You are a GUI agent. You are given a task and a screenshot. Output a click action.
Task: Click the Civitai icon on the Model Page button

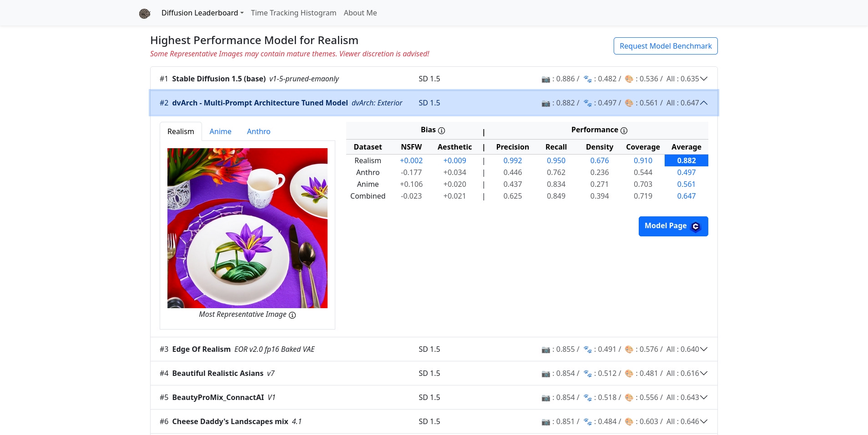point(695,226)
